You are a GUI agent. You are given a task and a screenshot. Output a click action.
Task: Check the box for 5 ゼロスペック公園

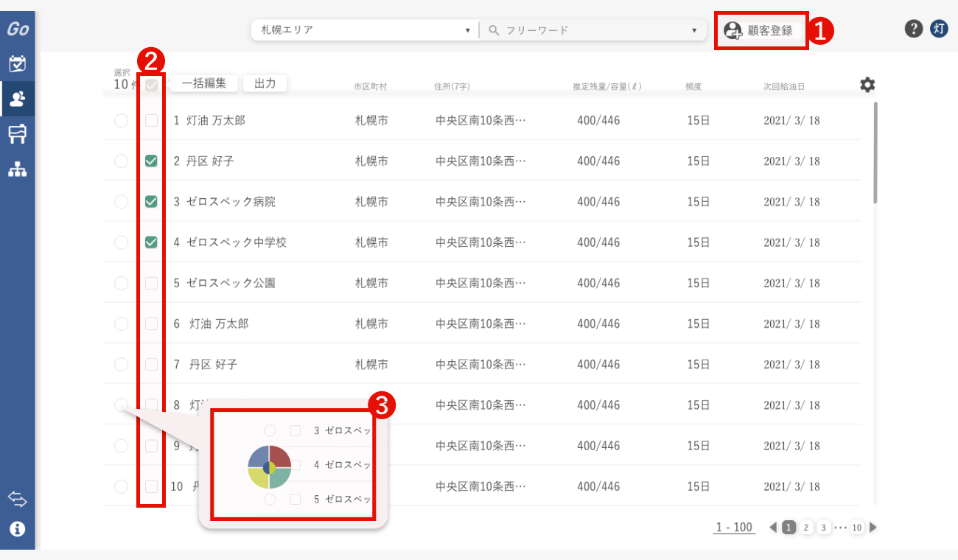point(151,283)
